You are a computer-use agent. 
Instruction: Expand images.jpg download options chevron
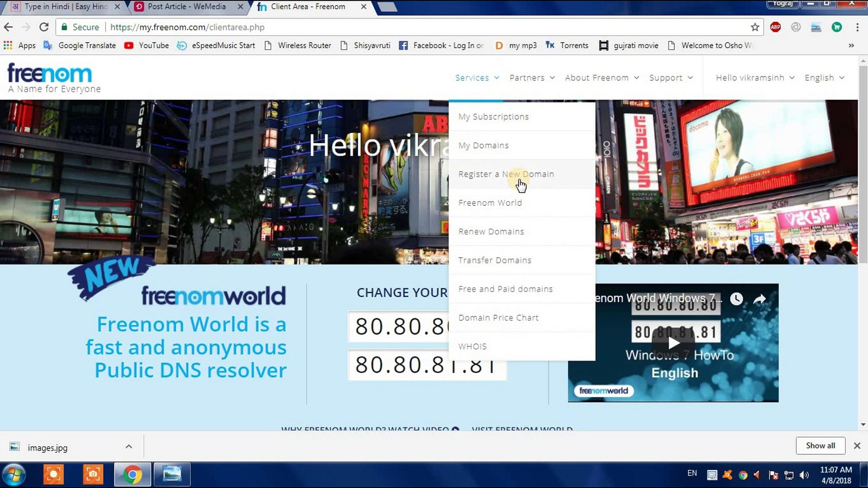(129, 447)
